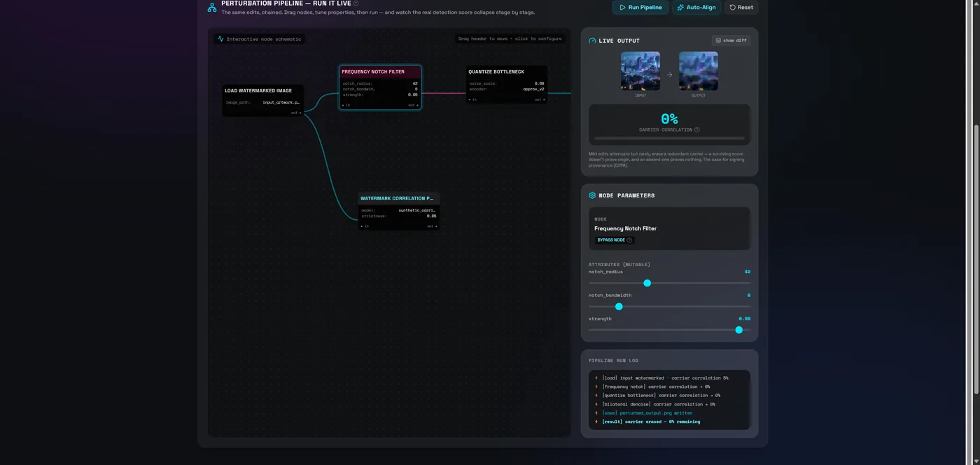Click the Node Parameters gear icon
Screen dimensions: 980x465
click(x=592, y=195)
